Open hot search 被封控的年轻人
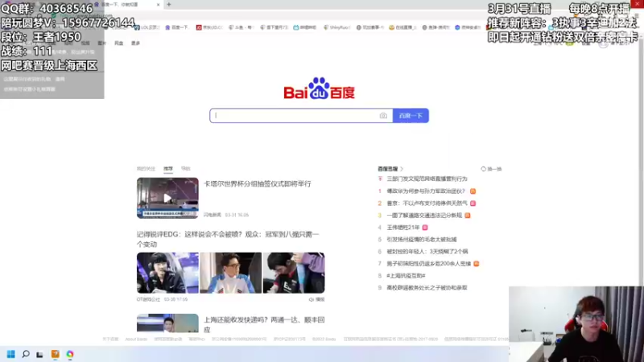 427,251
